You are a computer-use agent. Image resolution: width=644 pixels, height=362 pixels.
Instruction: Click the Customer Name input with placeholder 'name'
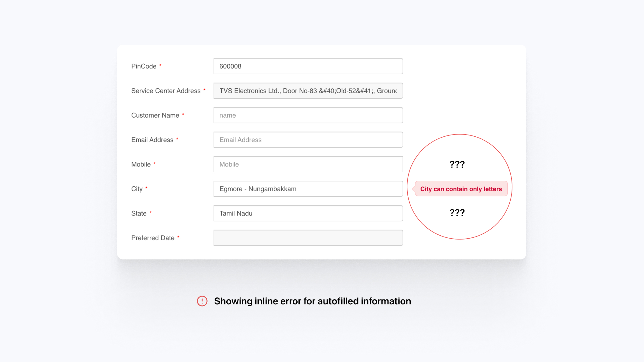(308, 115)
